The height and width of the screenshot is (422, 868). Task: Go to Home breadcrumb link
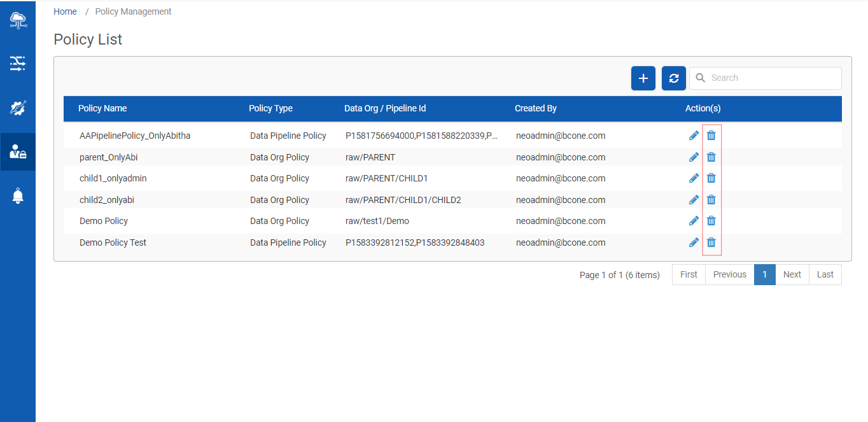pyautogui.click(x=65, y=11)
